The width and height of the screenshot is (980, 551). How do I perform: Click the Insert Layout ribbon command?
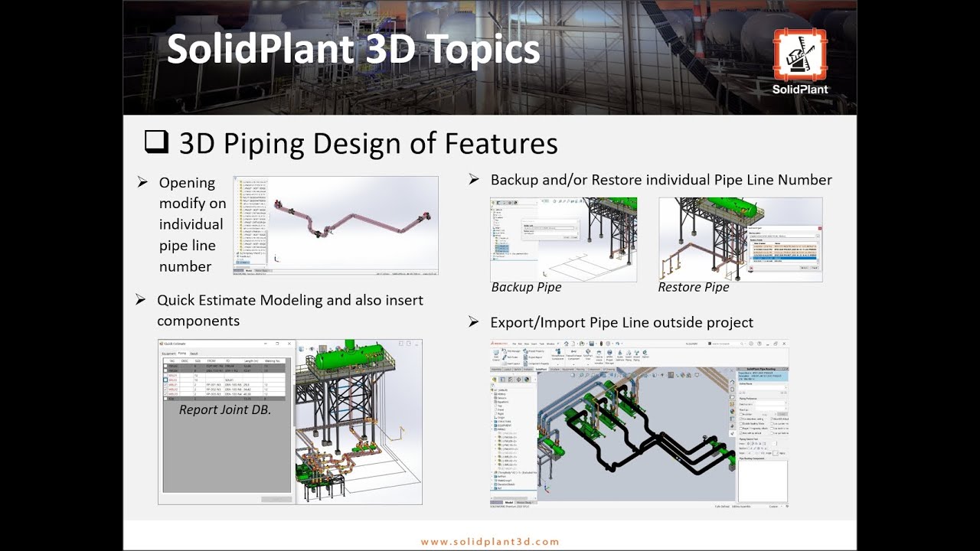click(x=512, y=362)
